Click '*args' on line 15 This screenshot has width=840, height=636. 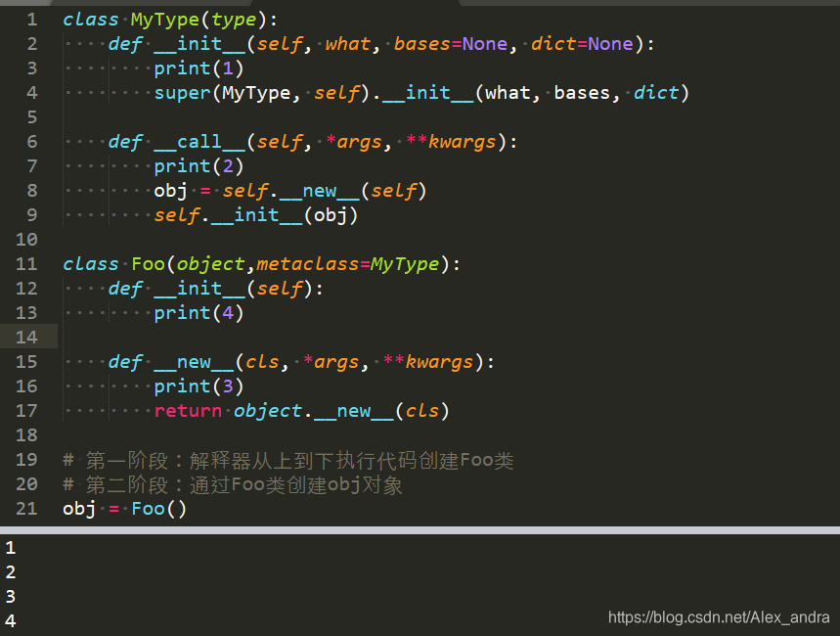click(331, 362)
